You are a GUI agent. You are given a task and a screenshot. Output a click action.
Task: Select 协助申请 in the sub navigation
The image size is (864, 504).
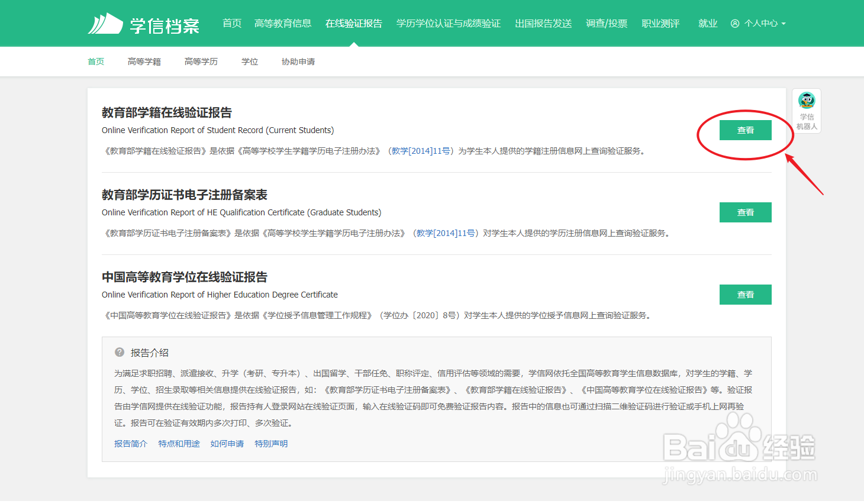click(298, 61)
